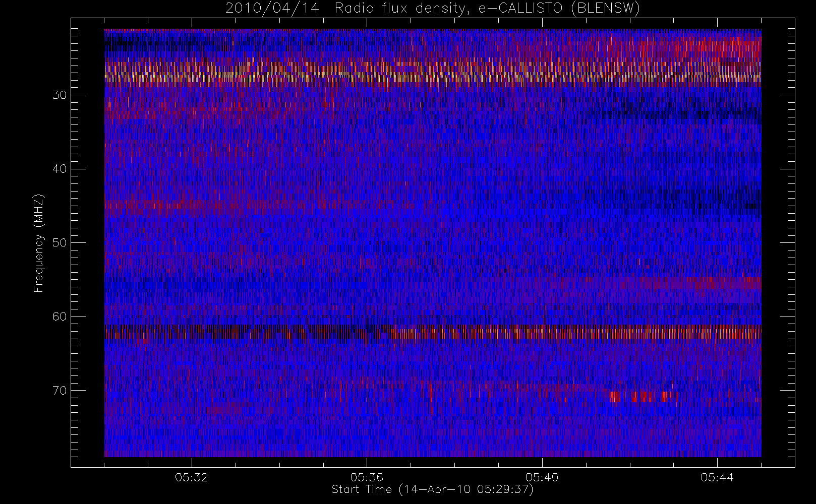816x504 pixels.
Task: Click the plot title mentioning e-CALLISTO (BLENSW)
Action: pyautogui.click(x=433, y=9)
